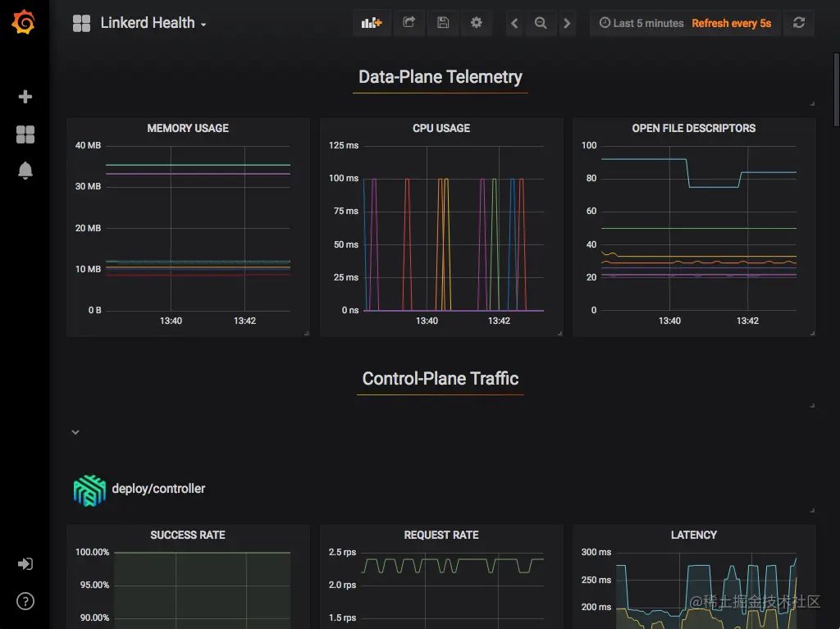Click the Share dashboard icon

pos(409,23)
